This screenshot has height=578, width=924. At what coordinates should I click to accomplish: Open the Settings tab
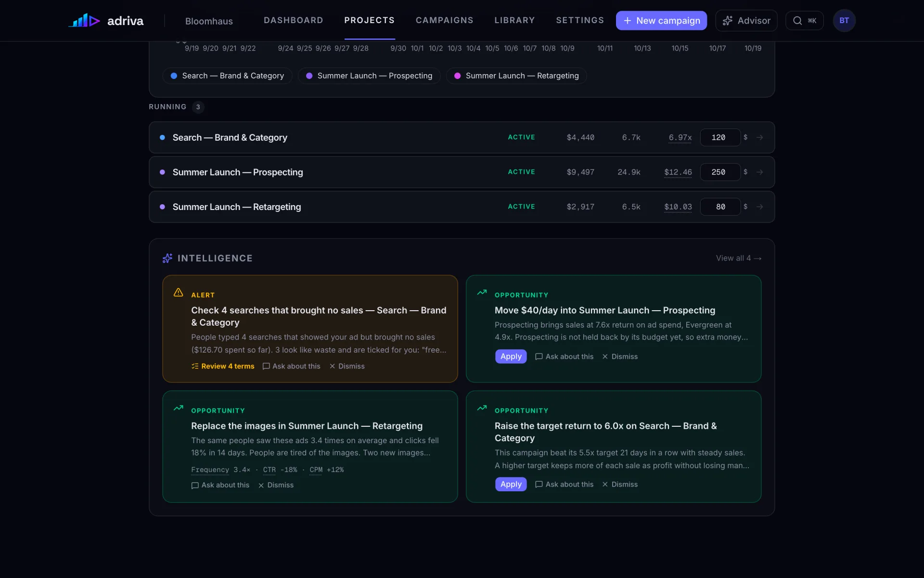580,20
